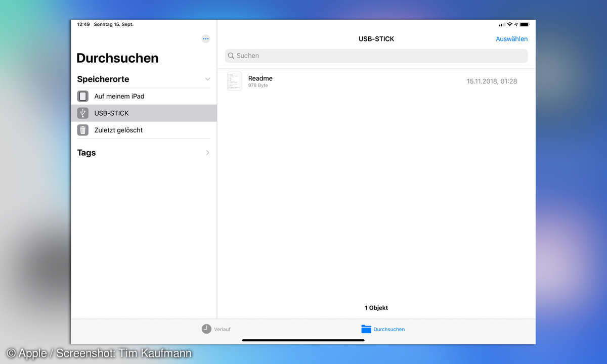607x364 pixels.
Task: Click the magnifying glass search icon
Action: tap(231, 56)
